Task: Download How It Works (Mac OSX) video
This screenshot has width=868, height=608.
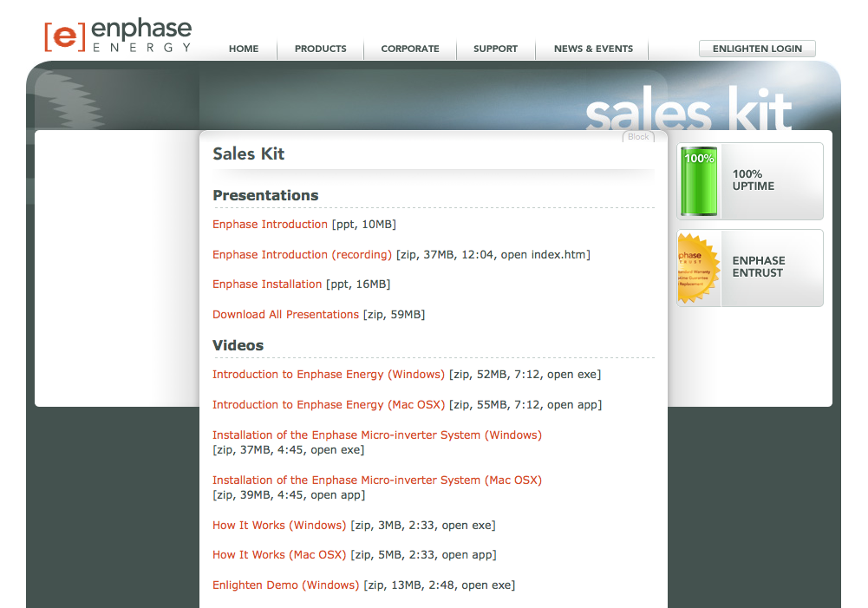Action: pyautogui.click(x=279, y=555)
